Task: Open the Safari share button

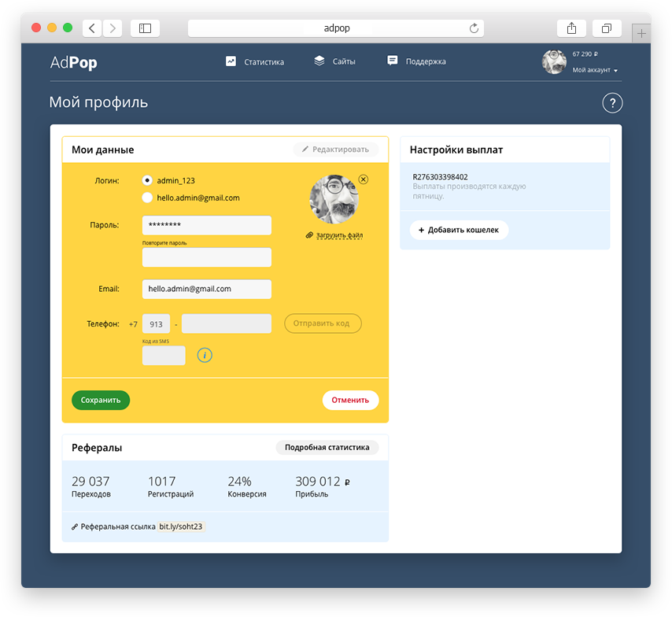Action: [571, 28]
